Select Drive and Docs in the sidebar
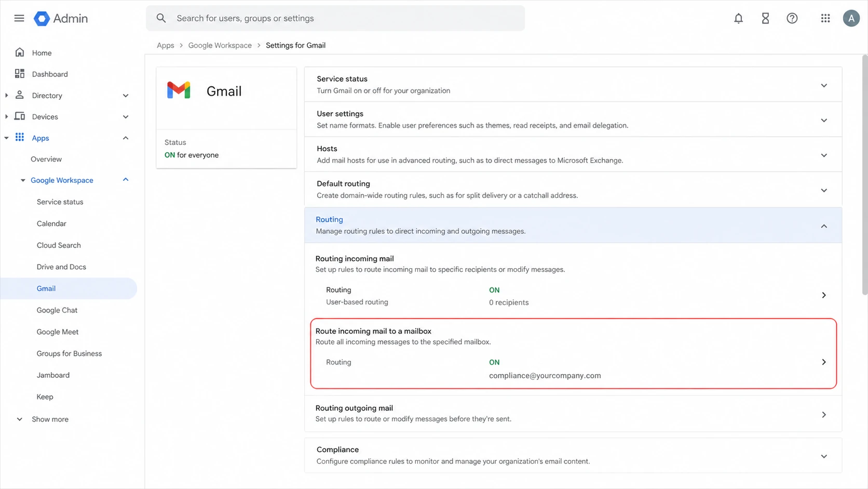868x489 pixels. [61, 267]
